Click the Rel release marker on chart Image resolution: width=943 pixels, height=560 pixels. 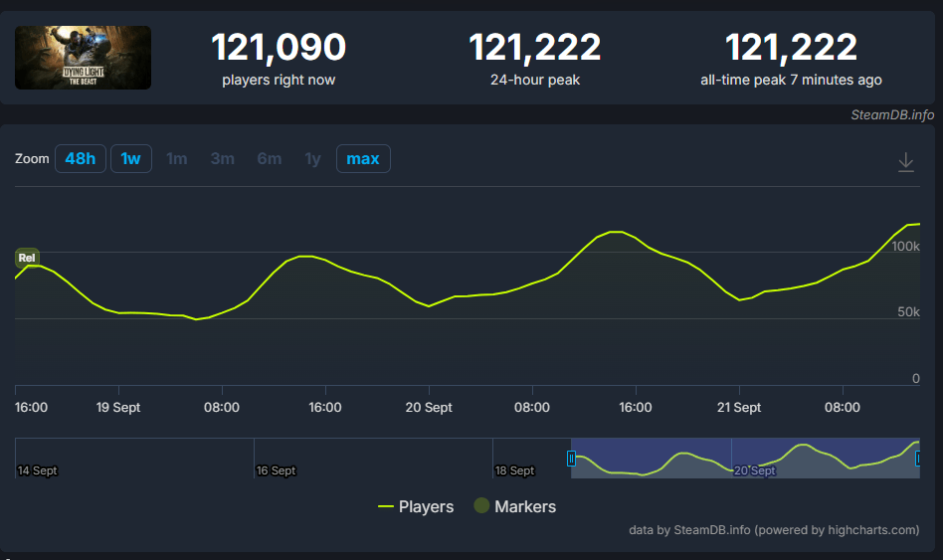[x=27, y=258]
